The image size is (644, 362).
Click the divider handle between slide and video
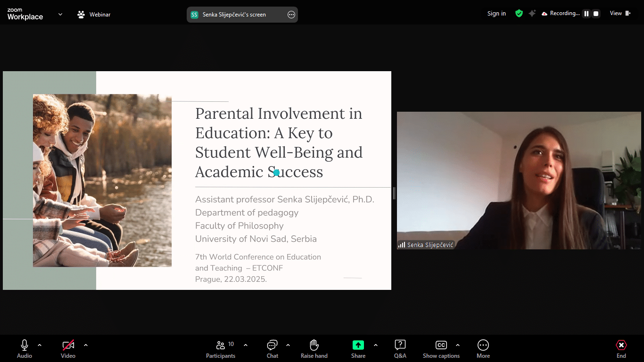(394, 193)
